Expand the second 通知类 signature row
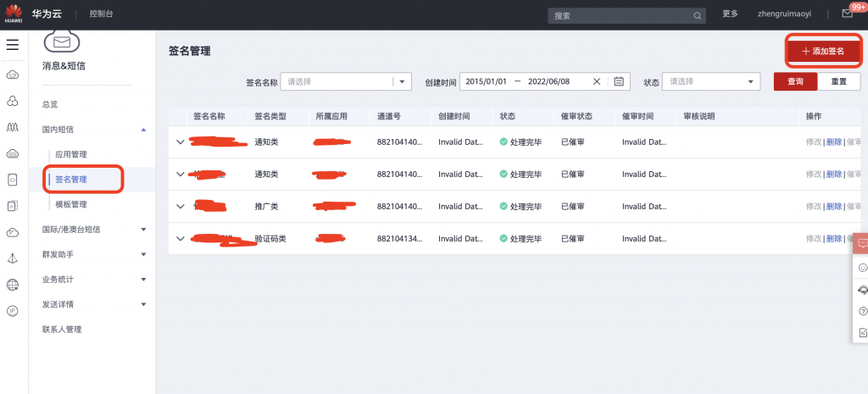Viewport: 868px width, 394px height. coord(180,174)
